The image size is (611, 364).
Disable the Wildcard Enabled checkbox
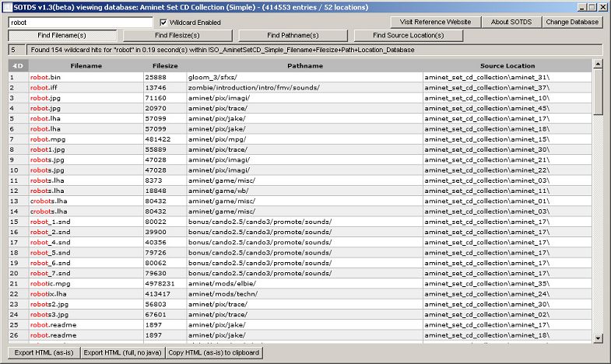click(163, 23)
